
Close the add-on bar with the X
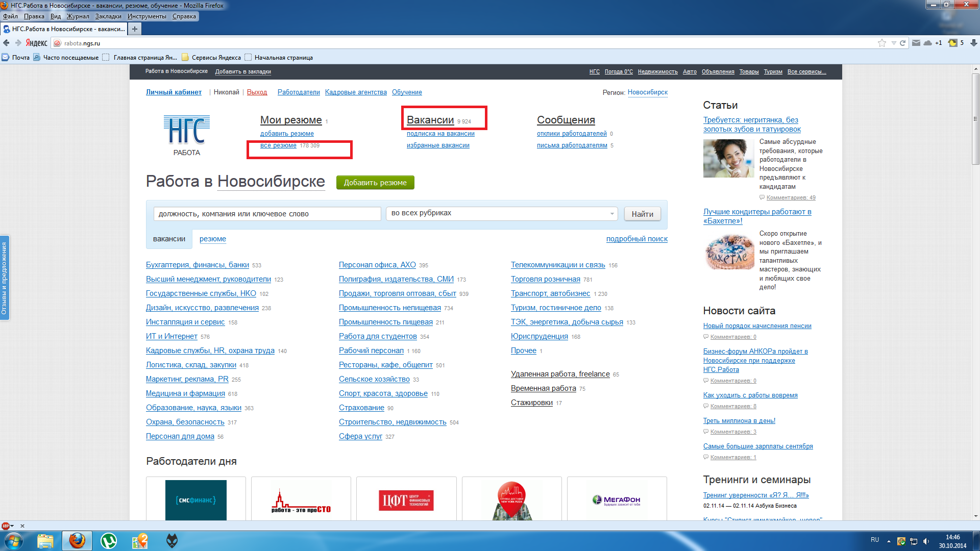[x=22, y=526]
